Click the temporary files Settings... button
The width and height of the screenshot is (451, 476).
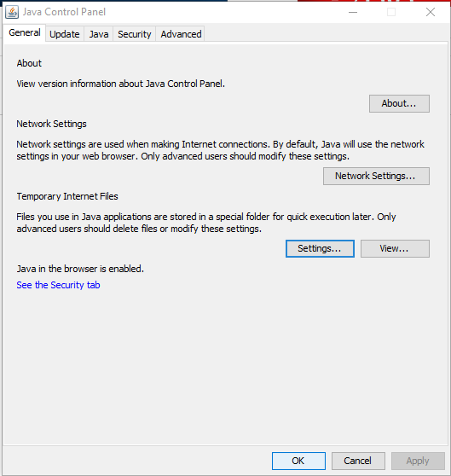click(320, 248)
